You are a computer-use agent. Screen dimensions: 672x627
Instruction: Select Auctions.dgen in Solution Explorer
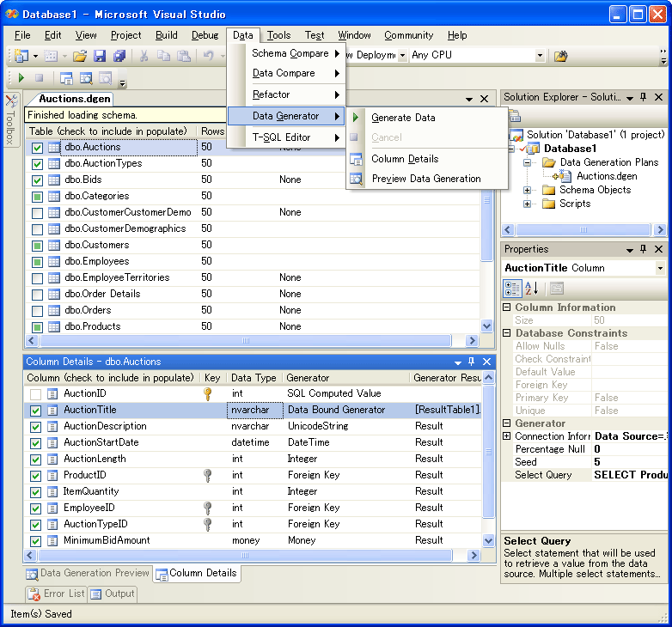point(607,176)
